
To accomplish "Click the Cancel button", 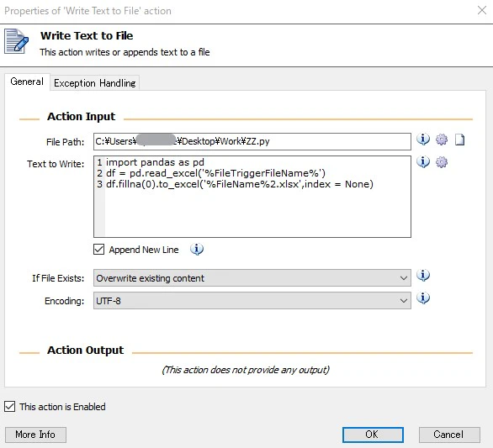I will (x=449, y=435).
